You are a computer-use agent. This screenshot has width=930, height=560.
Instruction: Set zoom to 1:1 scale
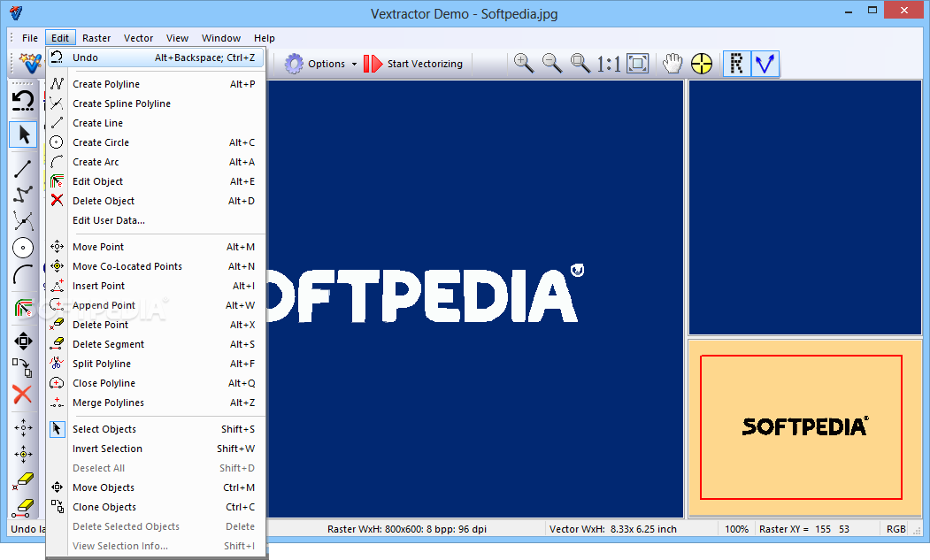pos(609,64)
